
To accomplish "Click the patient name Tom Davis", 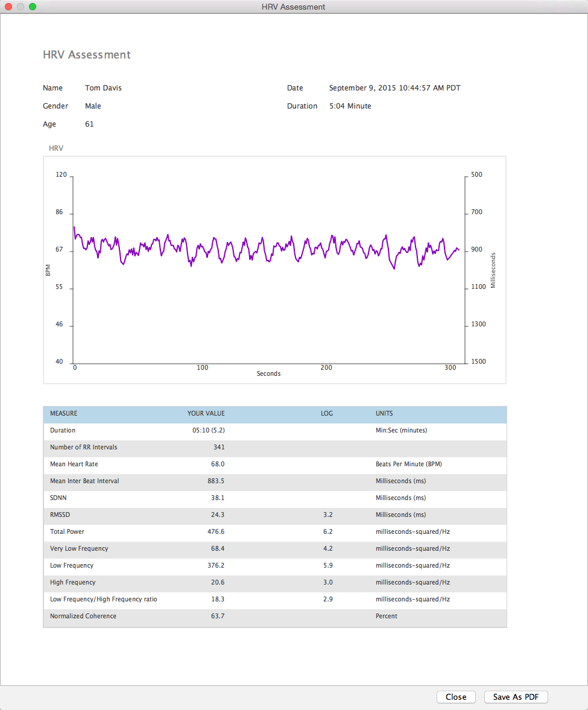I will [x=103, y=87].
